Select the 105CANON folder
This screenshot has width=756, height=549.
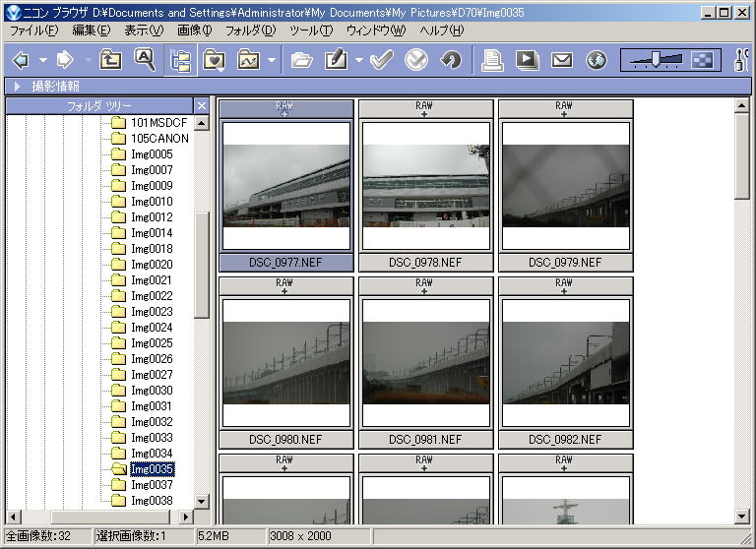pos(159,139)
